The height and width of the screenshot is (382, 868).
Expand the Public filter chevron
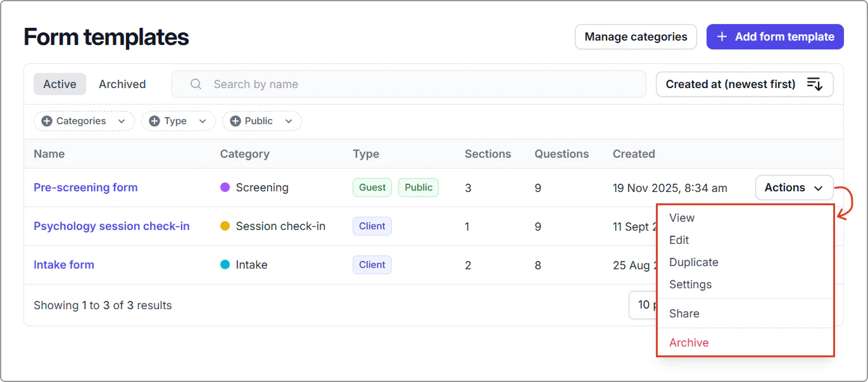coord(289,121)
